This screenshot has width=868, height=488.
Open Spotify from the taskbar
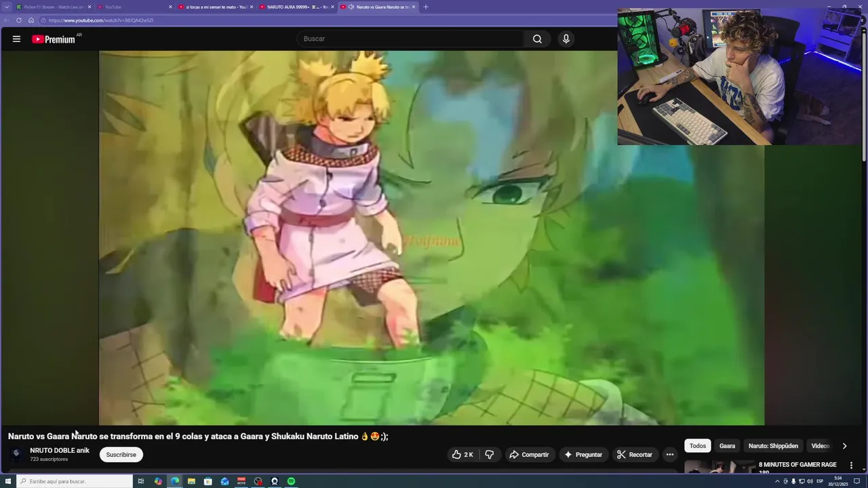point(291,481)
